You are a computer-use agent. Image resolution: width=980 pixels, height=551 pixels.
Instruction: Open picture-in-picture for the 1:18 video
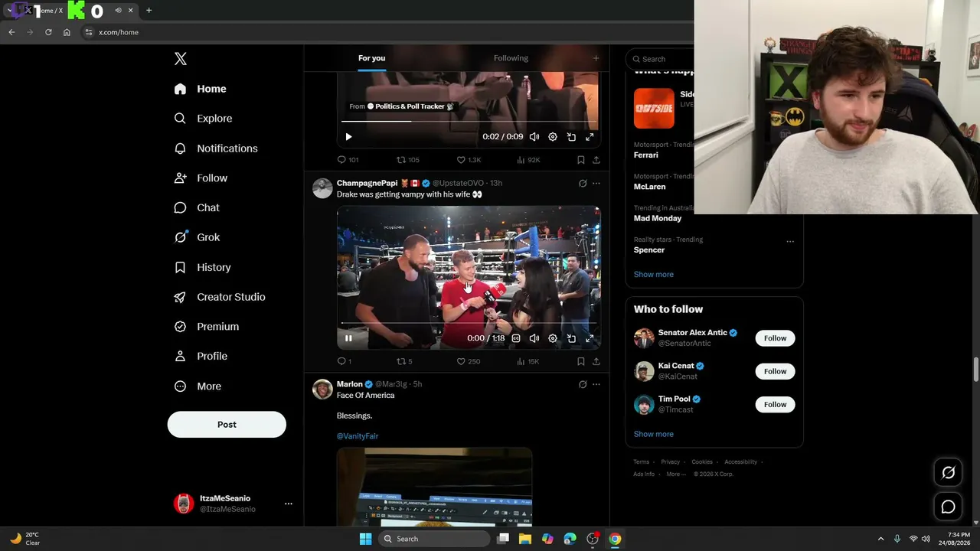tap(571, 338)
